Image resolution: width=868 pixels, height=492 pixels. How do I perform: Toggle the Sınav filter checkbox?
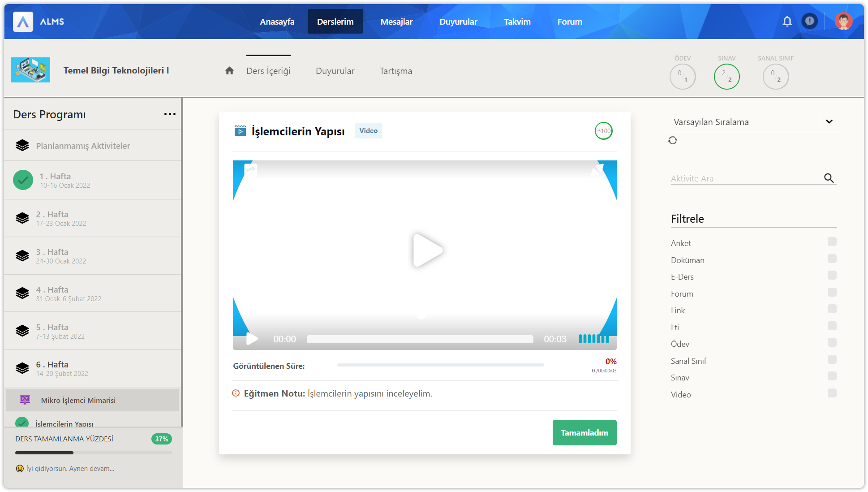(832, 376)
